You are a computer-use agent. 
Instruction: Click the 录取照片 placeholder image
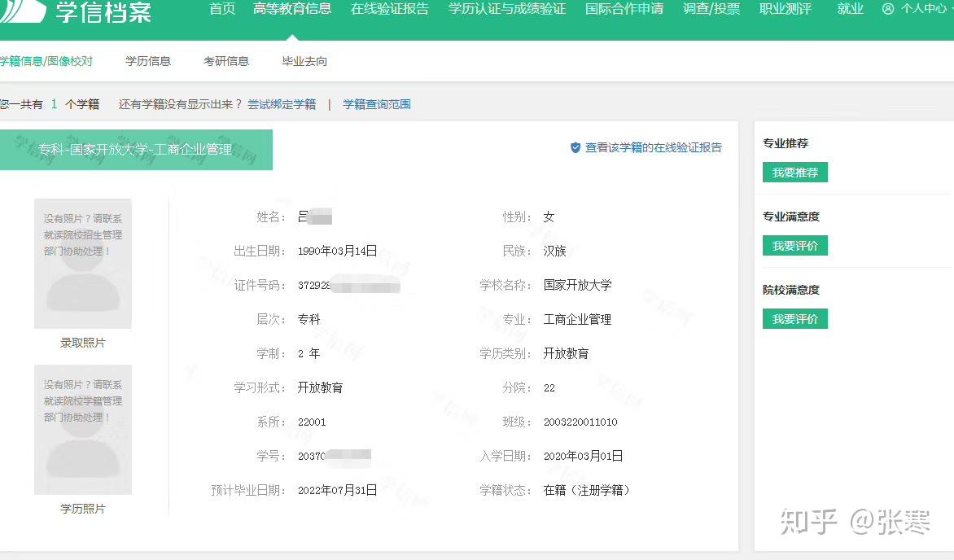point(83,264)
